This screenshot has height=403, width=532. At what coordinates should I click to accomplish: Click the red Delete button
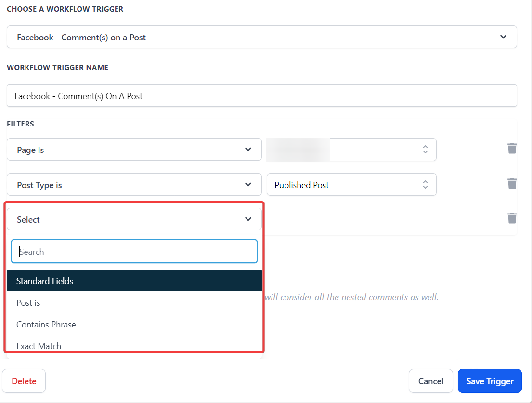24,381
